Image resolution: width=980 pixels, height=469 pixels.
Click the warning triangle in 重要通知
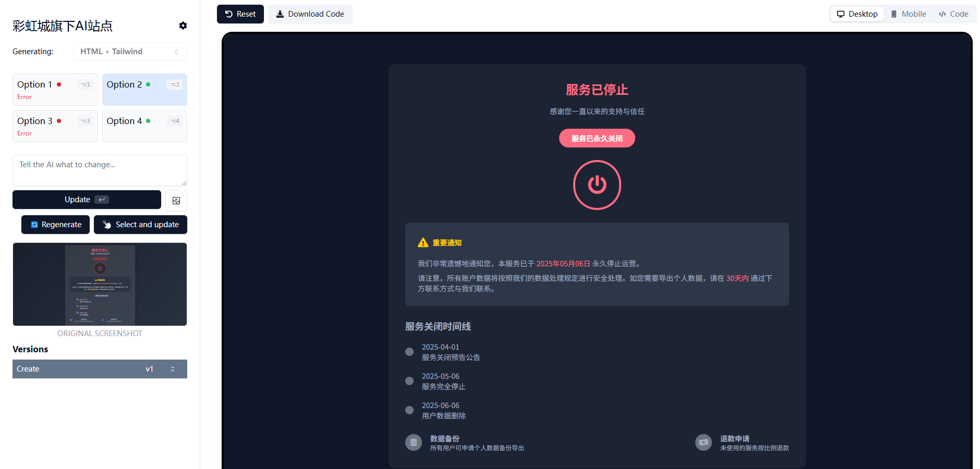(422, 242)
